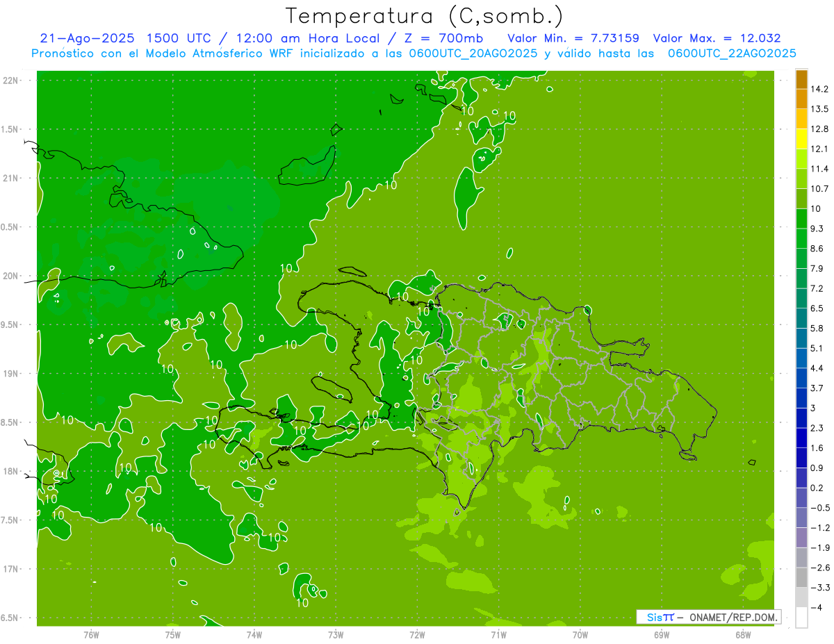
Task: Click the '75W' longitude axis label
Action: click(x=172, y=634)
